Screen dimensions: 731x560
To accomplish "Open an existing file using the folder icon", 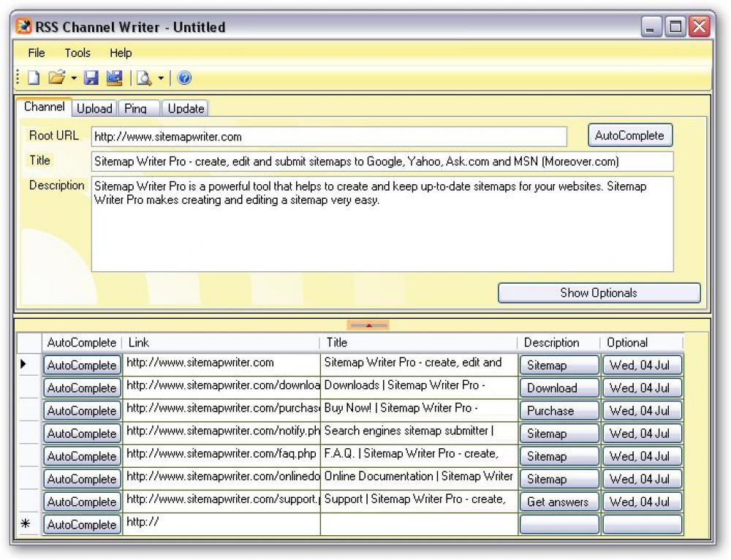I will click(x=57, y=77).
